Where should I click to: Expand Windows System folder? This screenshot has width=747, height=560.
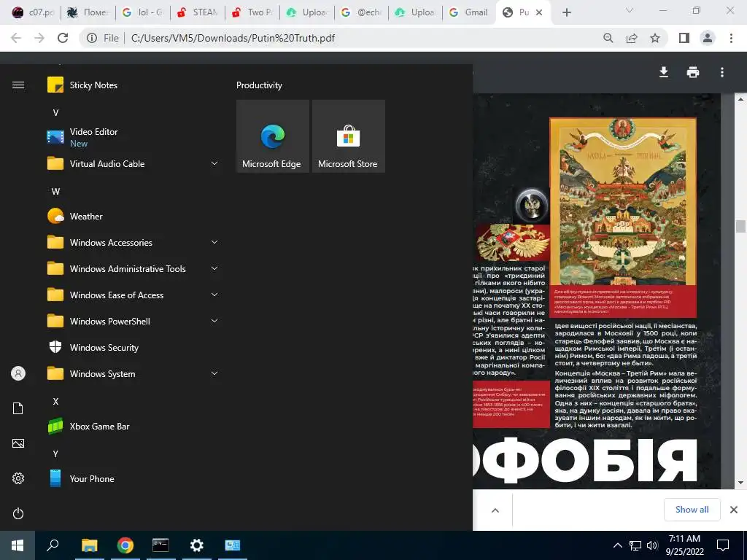214,373
